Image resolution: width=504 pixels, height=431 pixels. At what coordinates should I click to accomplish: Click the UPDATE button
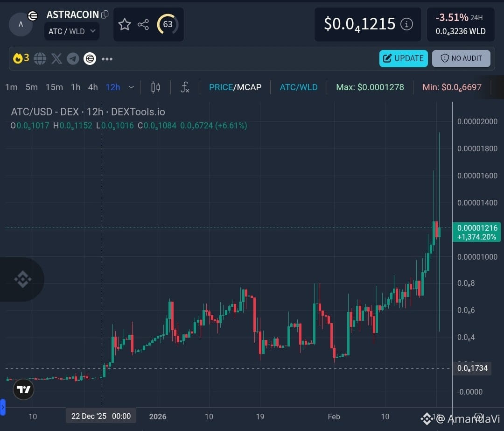point(403,58)
